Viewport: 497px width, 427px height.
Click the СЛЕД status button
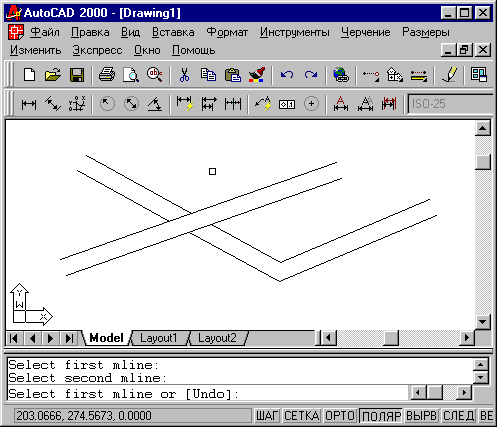[x=458, y=416]
